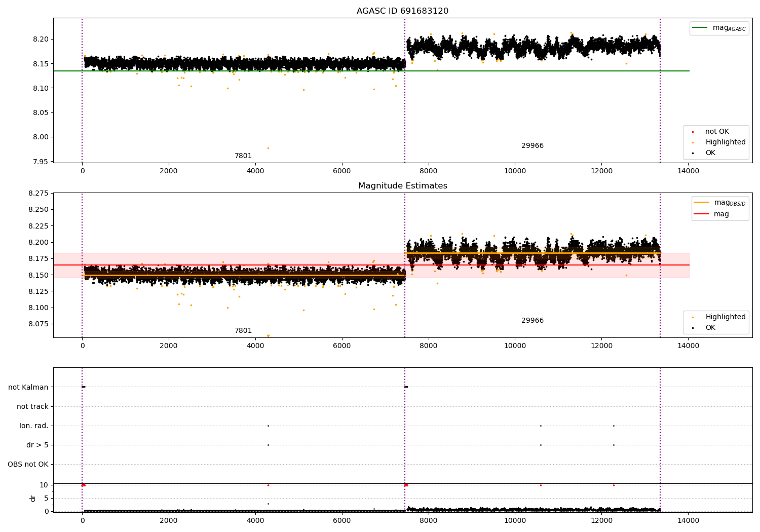Image resolution: width=760 pixels, height=532 pixels.
Task: Click the "7.95" y-axis tick label
Action: pos(41,162)
